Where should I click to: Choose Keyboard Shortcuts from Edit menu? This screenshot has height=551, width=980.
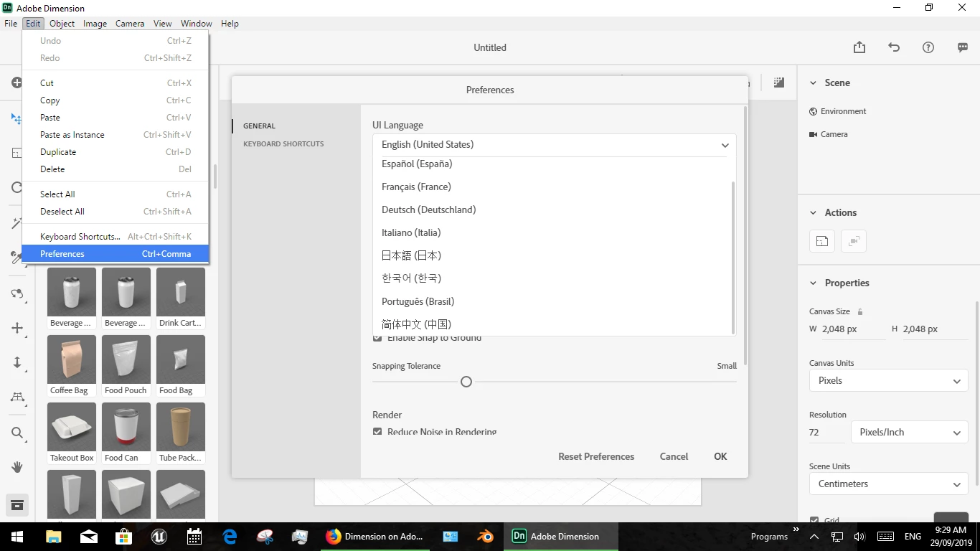116,237
